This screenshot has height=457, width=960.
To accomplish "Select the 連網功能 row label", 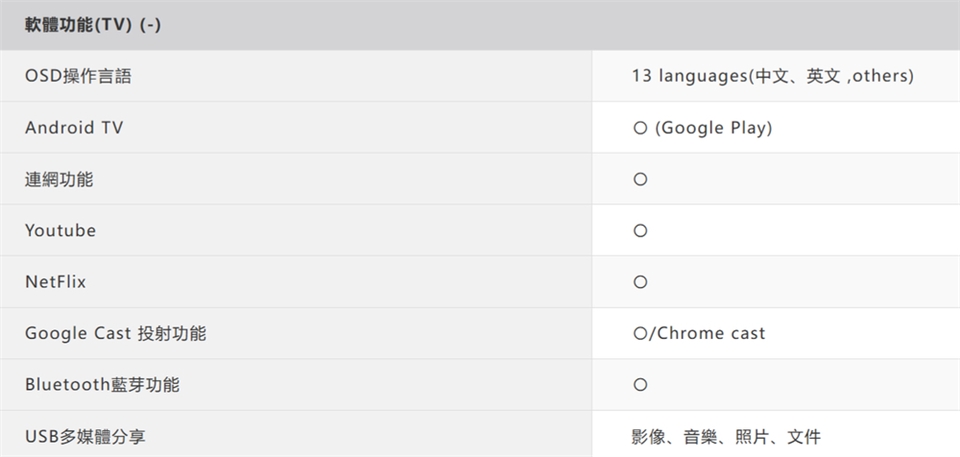I will tap(59, 180).
